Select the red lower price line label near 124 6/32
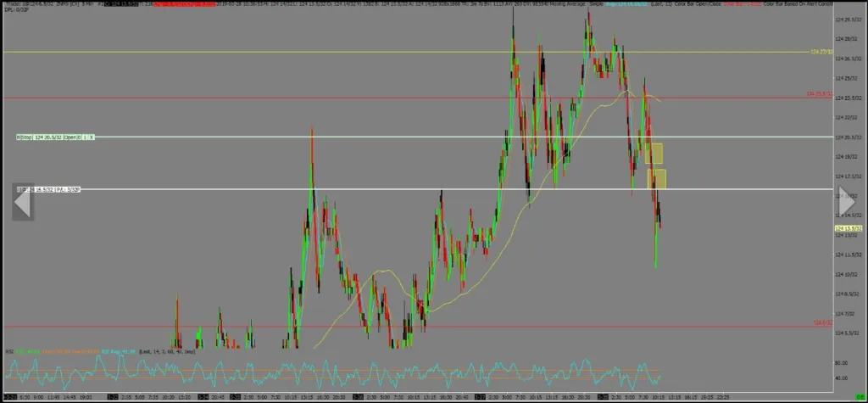The height and width of the screenshot is (403, 868). (822, 322)
